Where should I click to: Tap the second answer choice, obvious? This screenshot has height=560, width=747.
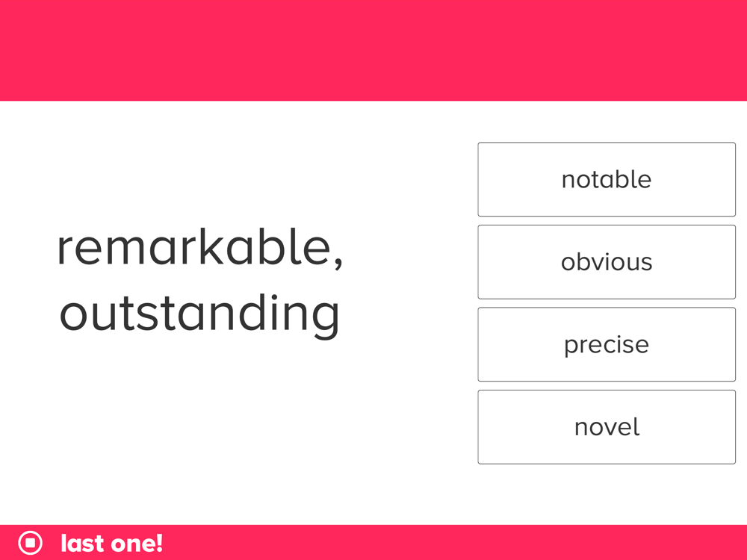pyautogui.click(x=607, y=262)
